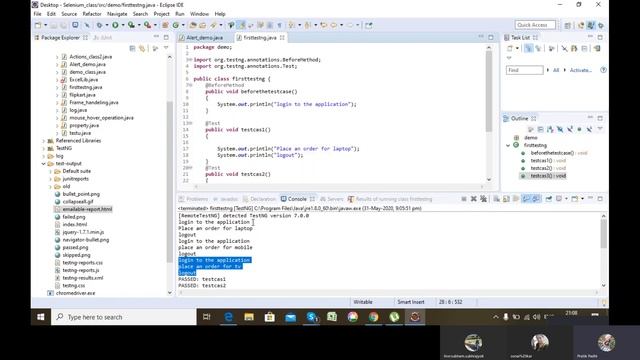Click the Quick Access search box
Screen dimensions: 640x360
click(535, 25)
